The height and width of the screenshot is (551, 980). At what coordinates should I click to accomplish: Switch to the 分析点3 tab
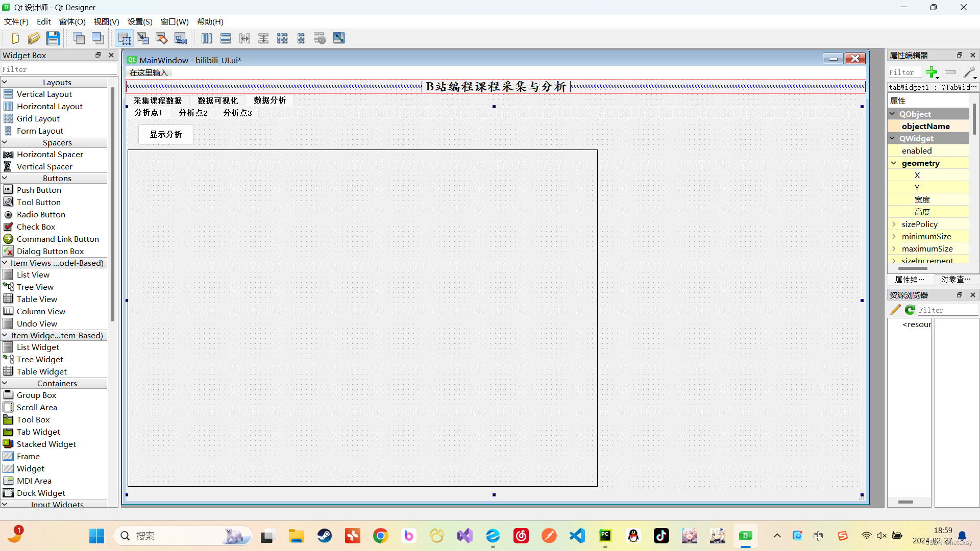point(238,113)
